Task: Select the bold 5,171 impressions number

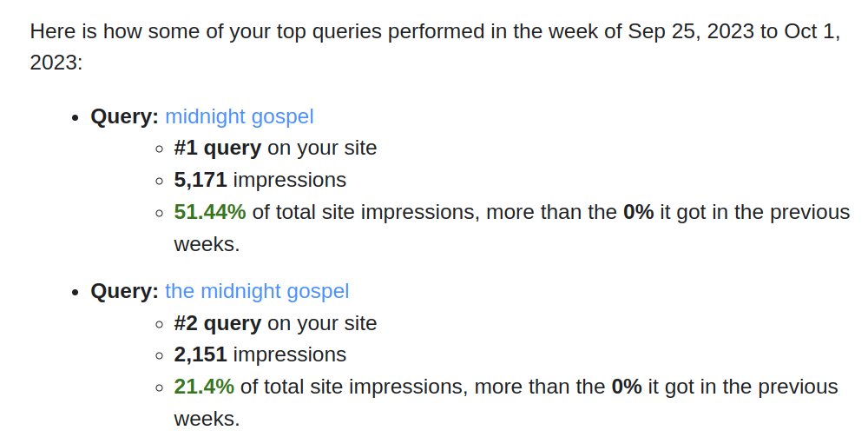Action: click(201, 180)
